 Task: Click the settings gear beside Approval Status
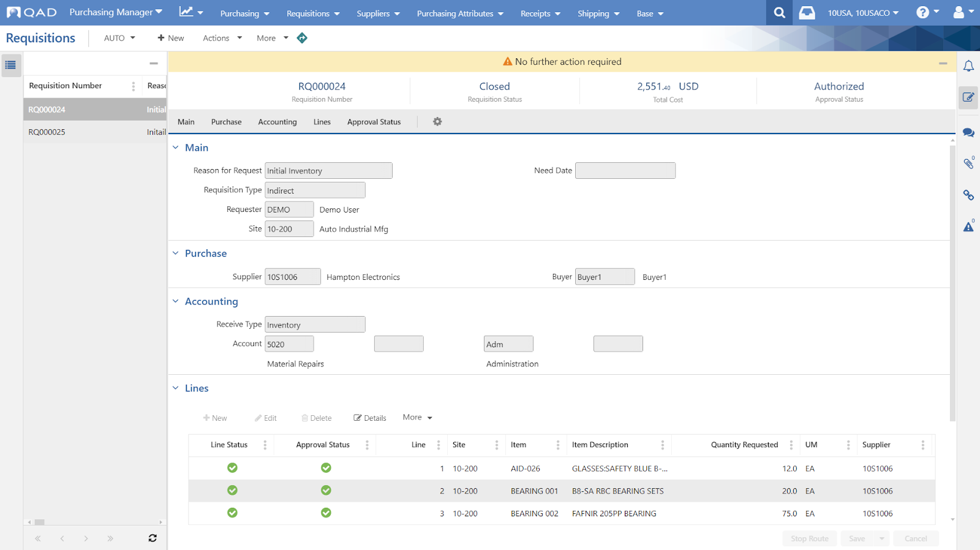[x=437, y=122]
